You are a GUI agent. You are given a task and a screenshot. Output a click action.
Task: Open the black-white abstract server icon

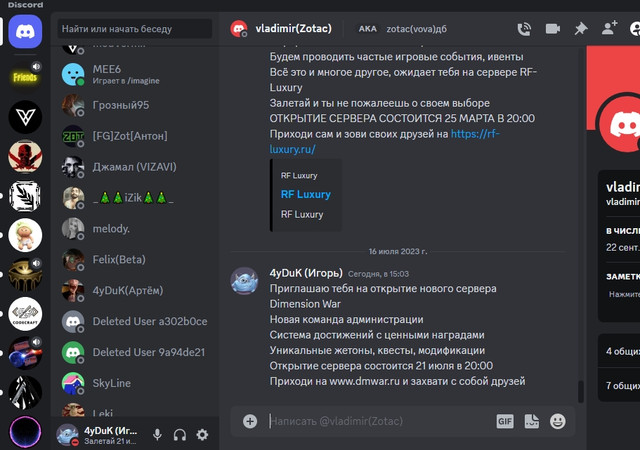[25, 393]
